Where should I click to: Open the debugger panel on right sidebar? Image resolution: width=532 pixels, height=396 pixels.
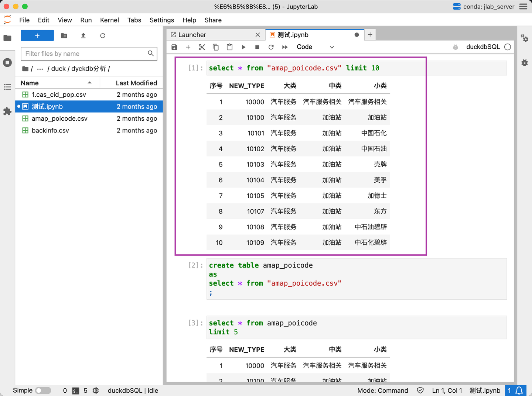click(x=524, y=62)
